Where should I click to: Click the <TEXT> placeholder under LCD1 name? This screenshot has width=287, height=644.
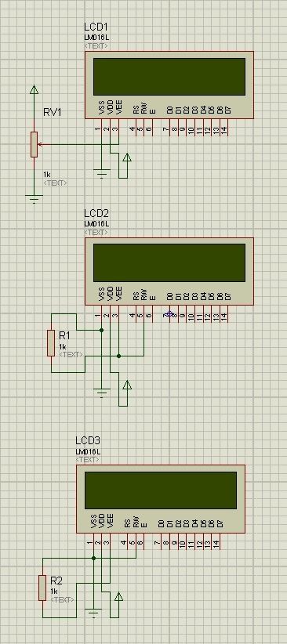pyautogui.click(x=96, y=46)
